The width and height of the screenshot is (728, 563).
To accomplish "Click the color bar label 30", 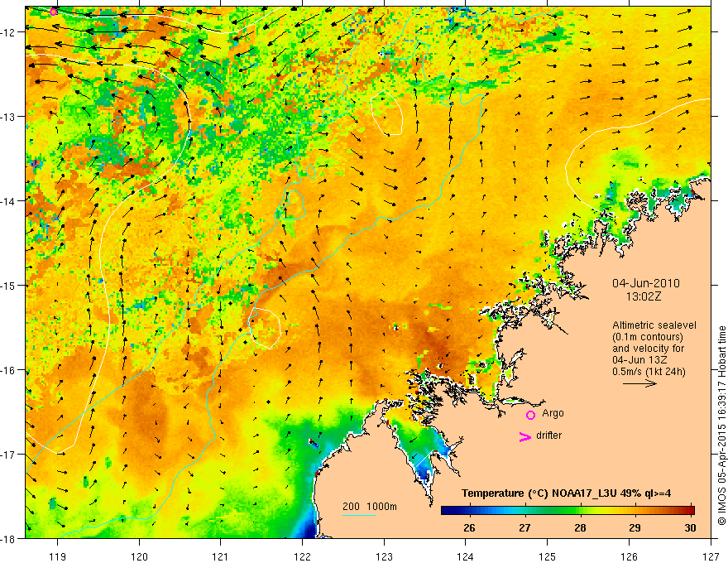I will 690,527.
